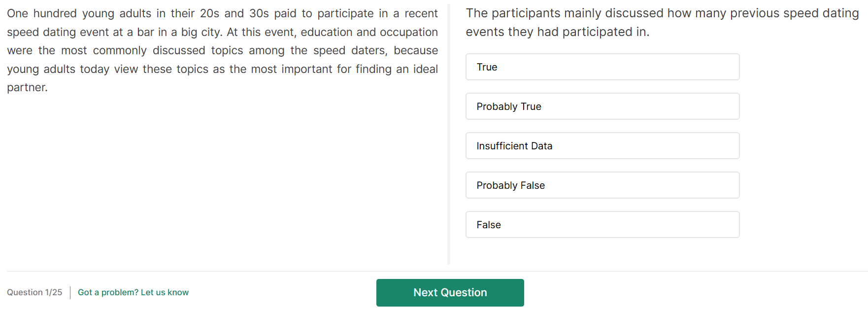Click the Next Question button
The image size is (868, 311).
coord(450,293)
